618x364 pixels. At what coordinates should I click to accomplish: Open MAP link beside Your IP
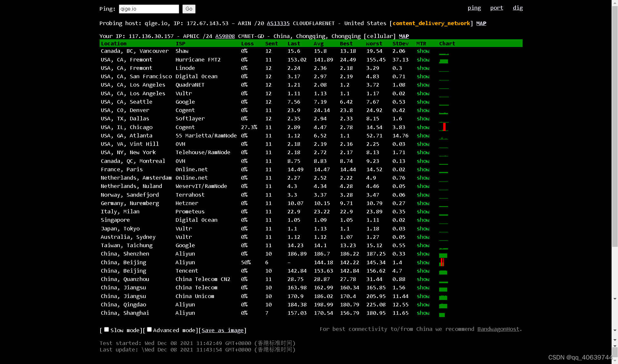tap(404, 36)
